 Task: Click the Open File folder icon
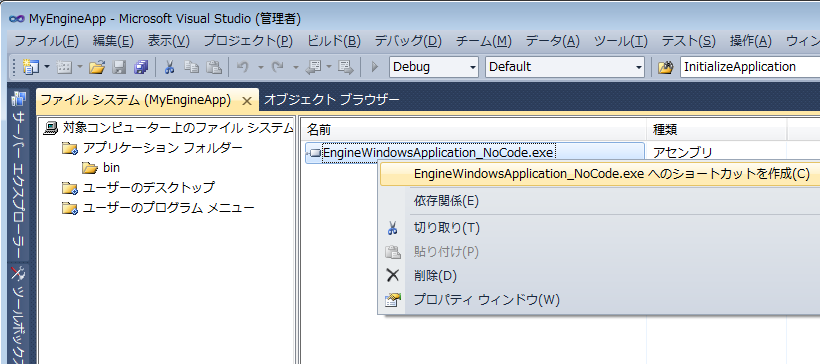pyautogui.click(x=97, y=67)
